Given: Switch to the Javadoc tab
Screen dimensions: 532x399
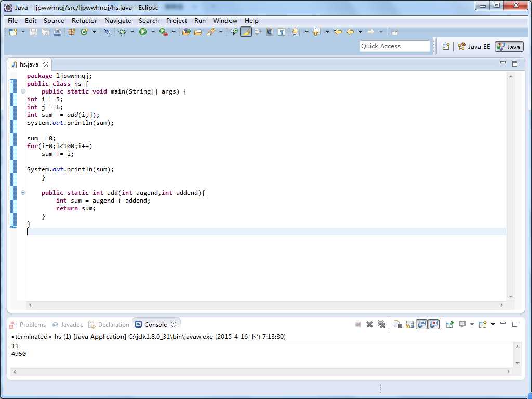Looking at the screenshot, I should coord(68,325).
